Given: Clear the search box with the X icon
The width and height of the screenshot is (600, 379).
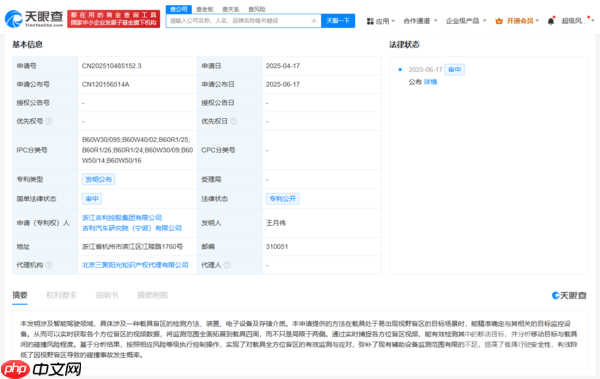Looking at the screenshot, I should (x=314, y=21).
